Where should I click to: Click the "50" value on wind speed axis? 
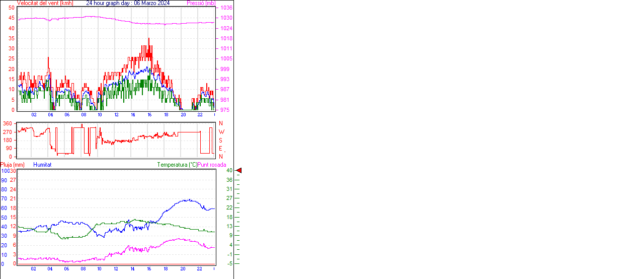[x=12, y=8]
